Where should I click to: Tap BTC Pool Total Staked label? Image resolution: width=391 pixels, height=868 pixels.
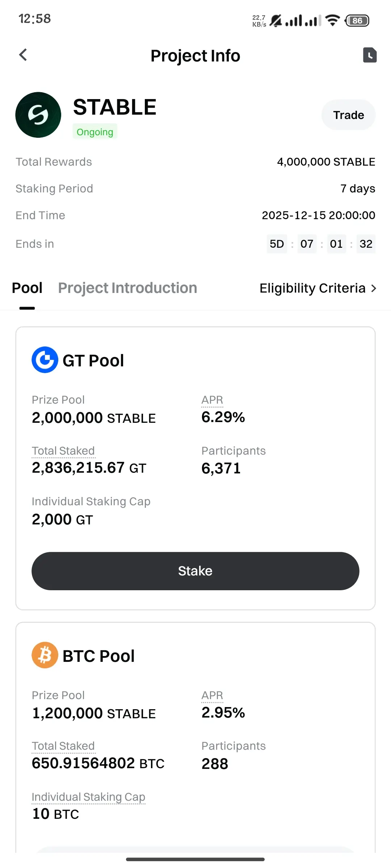tap(63, 746)
